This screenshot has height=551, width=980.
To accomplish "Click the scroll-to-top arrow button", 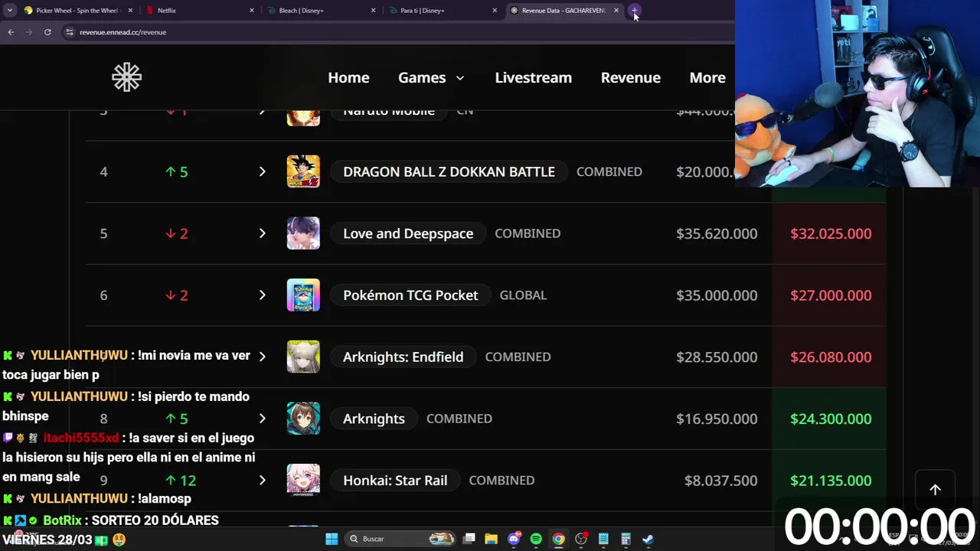I will click(935, 490).
